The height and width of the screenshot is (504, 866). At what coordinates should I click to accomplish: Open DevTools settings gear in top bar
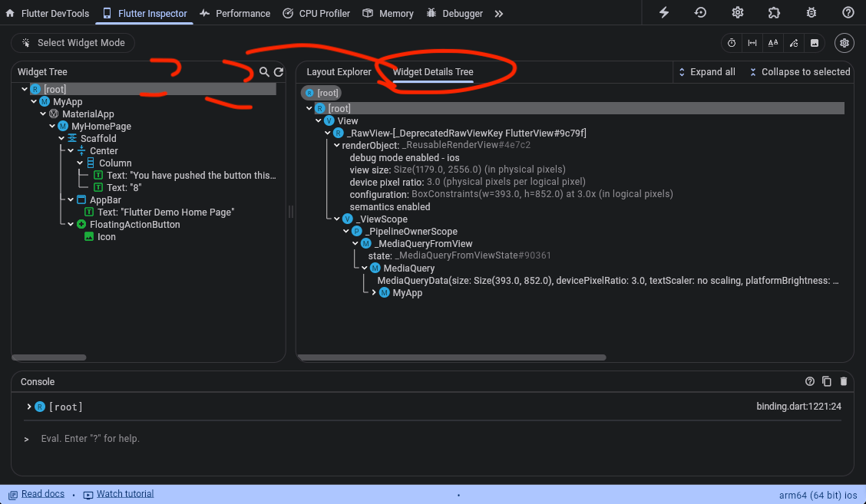click(737, 13)
